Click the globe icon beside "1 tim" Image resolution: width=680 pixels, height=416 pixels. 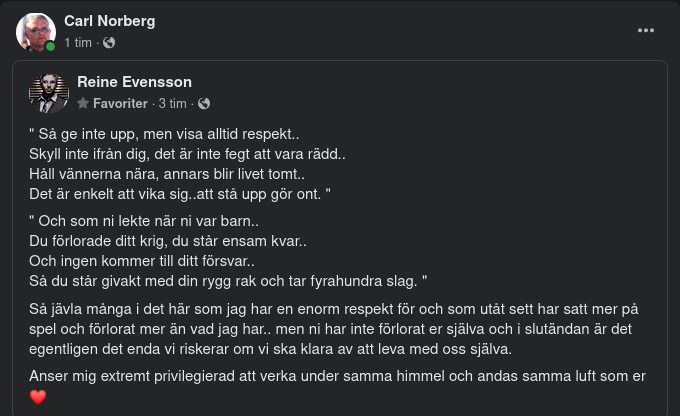point(109,43)
